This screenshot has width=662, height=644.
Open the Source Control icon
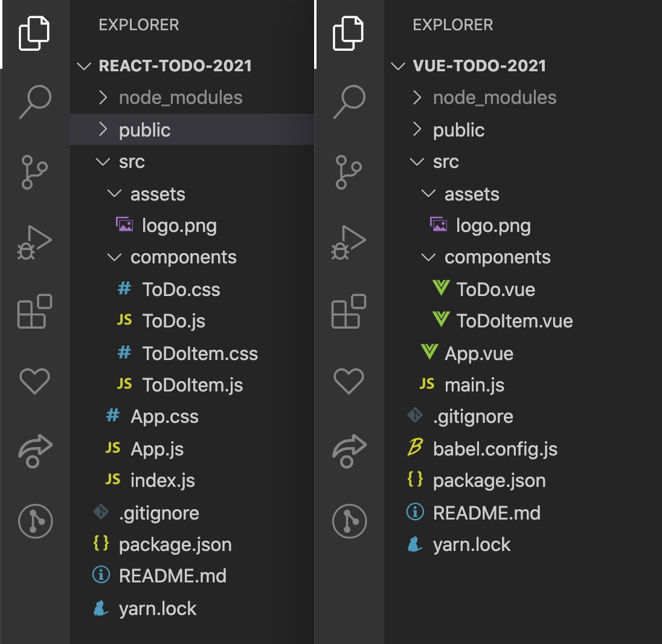34,172
